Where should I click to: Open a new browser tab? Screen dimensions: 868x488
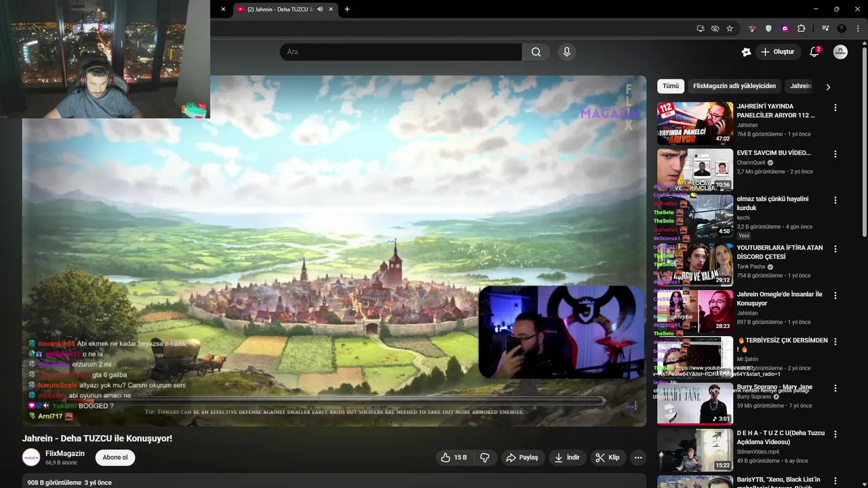(347, 9)
